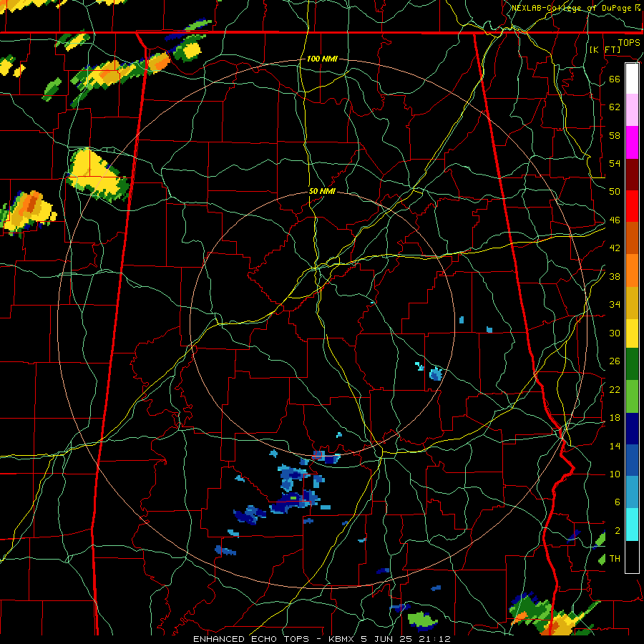644x644 pixels.
Task: Click the "TOPS" legend title
Action: click(x=629, y=43)
